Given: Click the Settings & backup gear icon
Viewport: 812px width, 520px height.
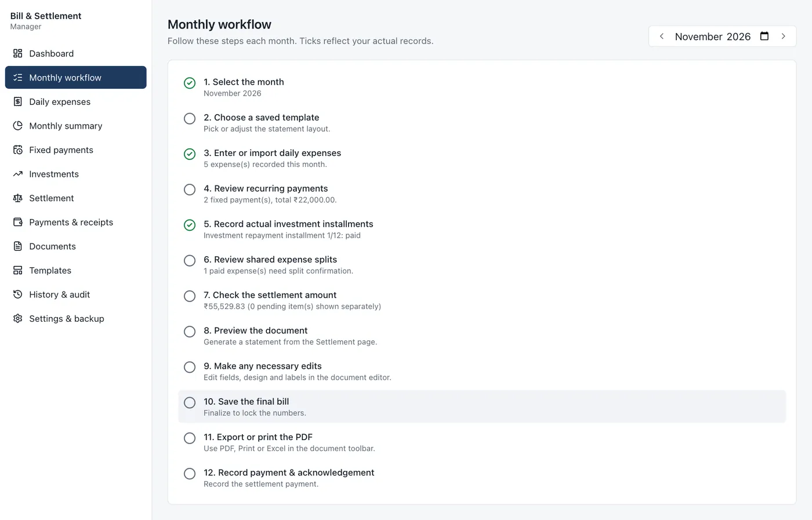Looking at the screenshot, I should pos(18,318).
